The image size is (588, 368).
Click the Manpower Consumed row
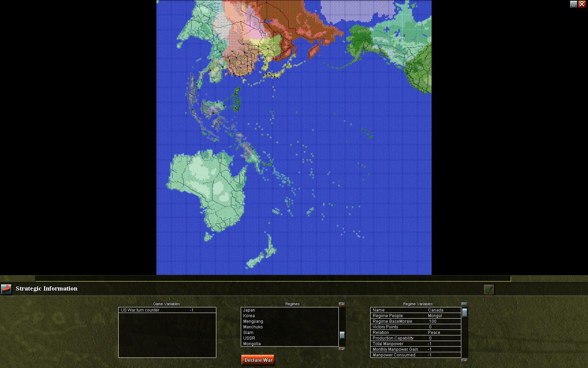point(416,355)
